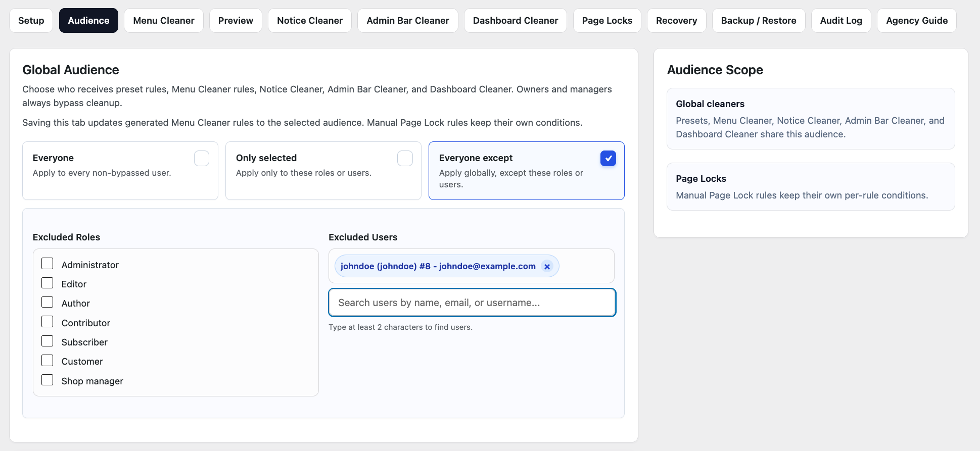Select the active Audience tab
980x451 pixels.
coord(88,21)
